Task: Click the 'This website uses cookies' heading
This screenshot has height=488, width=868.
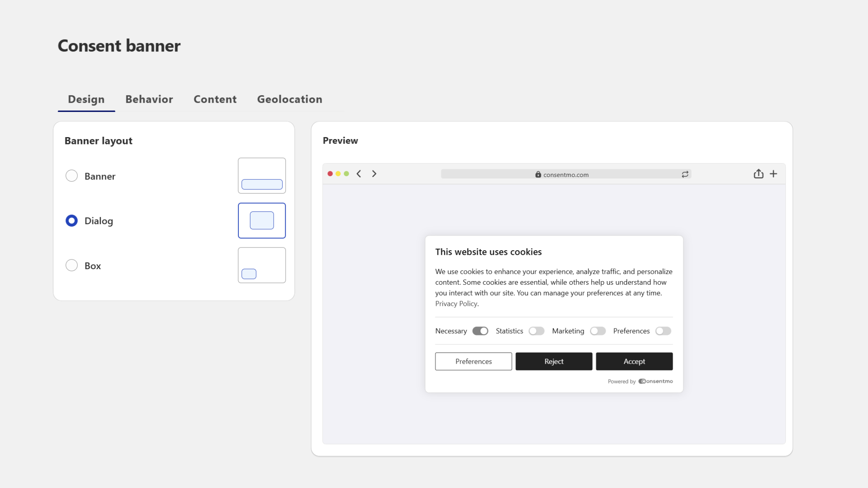Action: point(488,252)
